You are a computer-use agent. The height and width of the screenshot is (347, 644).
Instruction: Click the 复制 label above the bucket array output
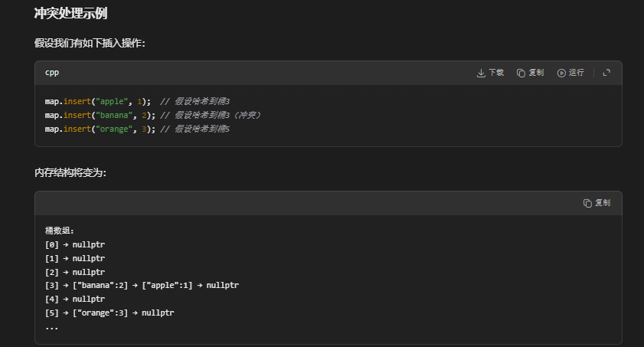pos(603,203)
